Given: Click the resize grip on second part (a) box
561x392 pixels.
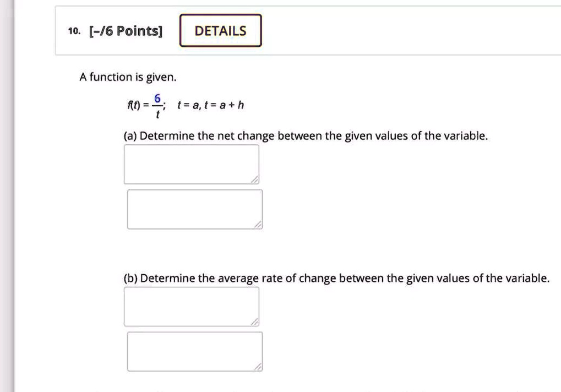Looking at the screenshot, I should coord(258,224).
